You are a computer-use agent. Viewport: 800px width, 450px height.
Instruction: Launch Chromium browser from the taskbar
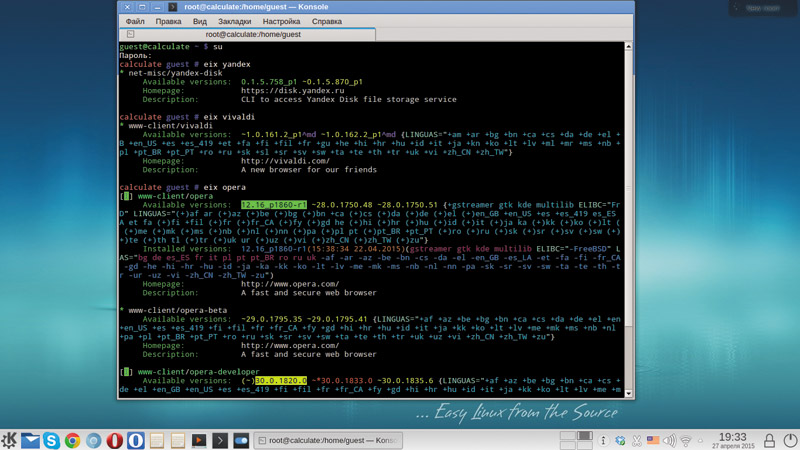pyautogui.click(x=93, y=440)
